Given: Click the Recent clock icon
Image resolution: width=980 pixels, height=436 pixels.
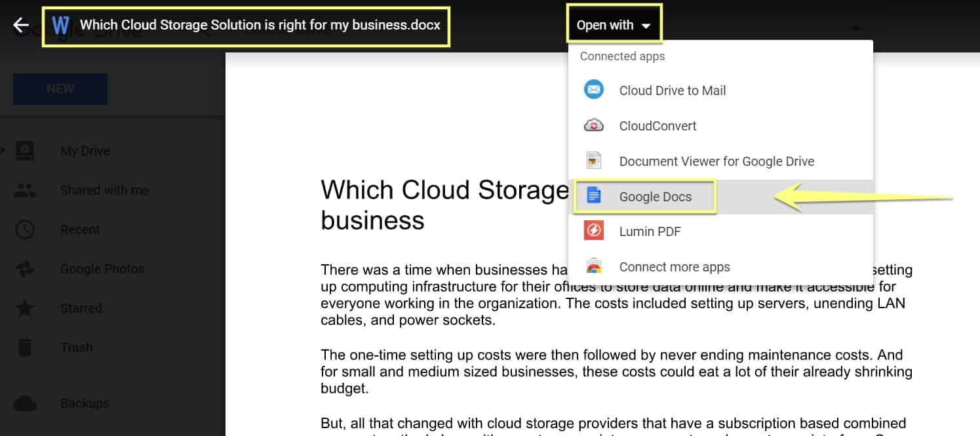Looking at the screenshot, I should tap(25, 229).
